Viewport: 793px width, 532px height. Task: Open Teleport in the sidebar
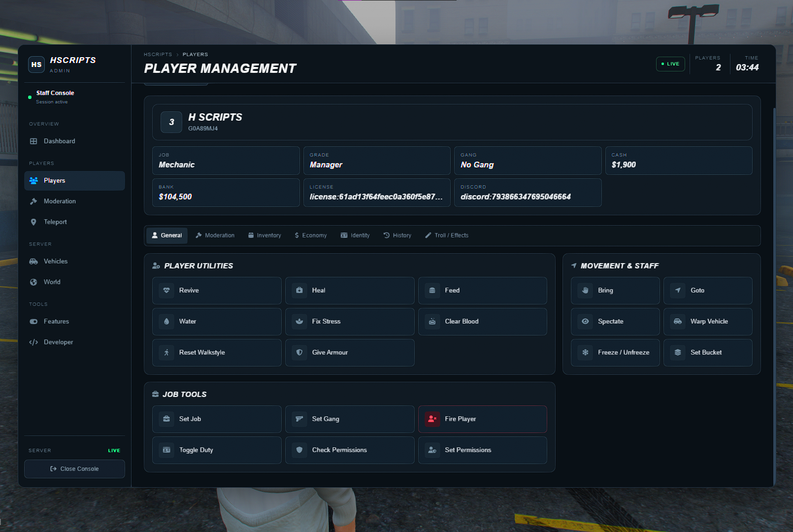(x=74, y=222)
